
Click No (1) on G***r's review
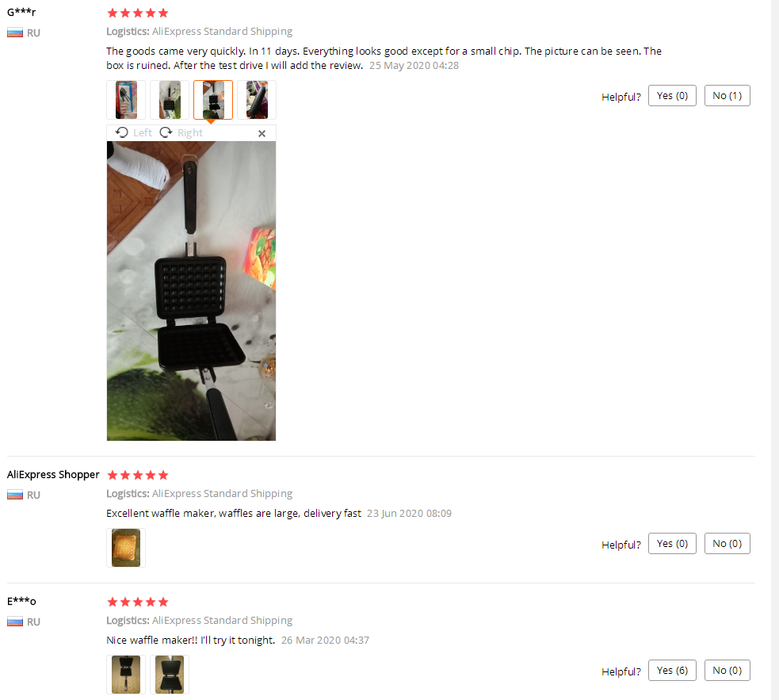pyautogui.click(x=727, y=96)
